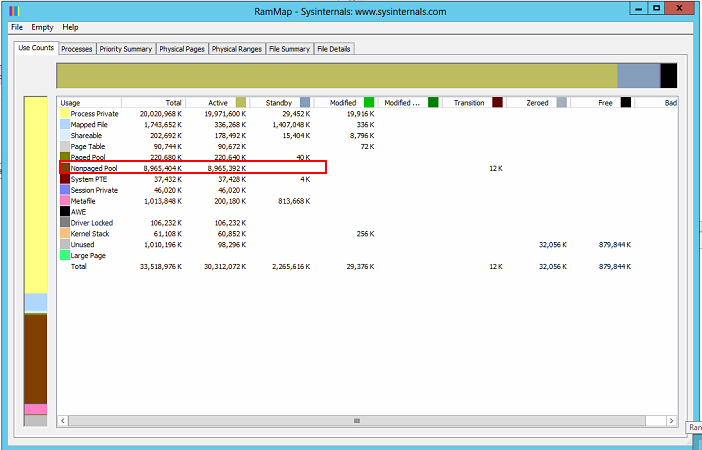Click the 8,965,404 K Nonpaged Pool total
Screen dimensions: 702x450
pyautogui.click(x=163, y=168)
